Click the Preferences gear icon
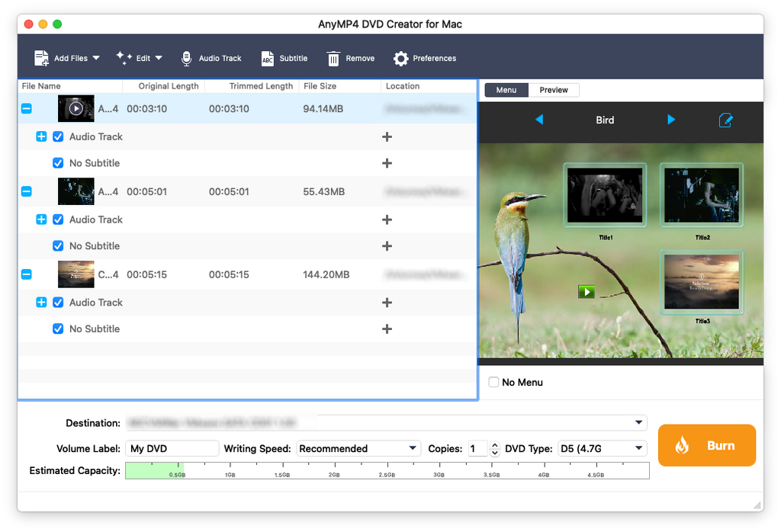 [400, 59]
